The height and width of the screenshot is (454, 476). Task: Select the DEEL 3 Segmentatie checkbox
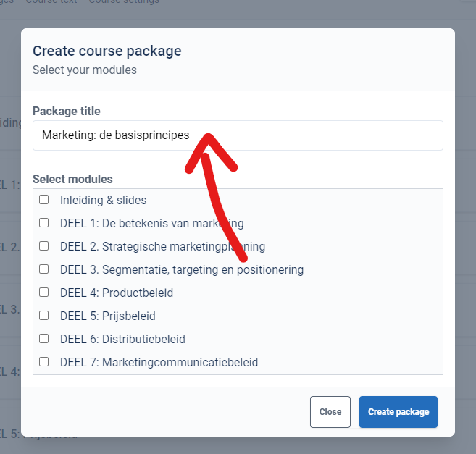pyautogui.click(x=43, y=269)
